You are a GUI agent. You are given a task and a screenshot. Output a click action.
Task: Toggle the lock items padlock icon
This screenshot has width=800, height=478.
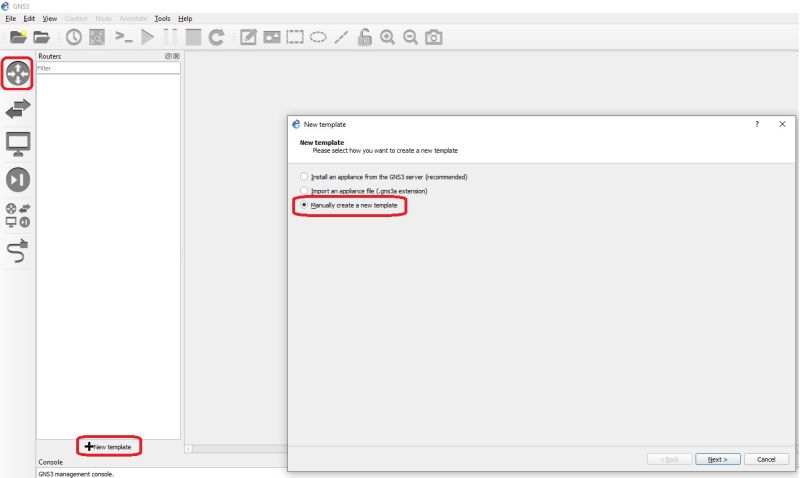(364, 37)
